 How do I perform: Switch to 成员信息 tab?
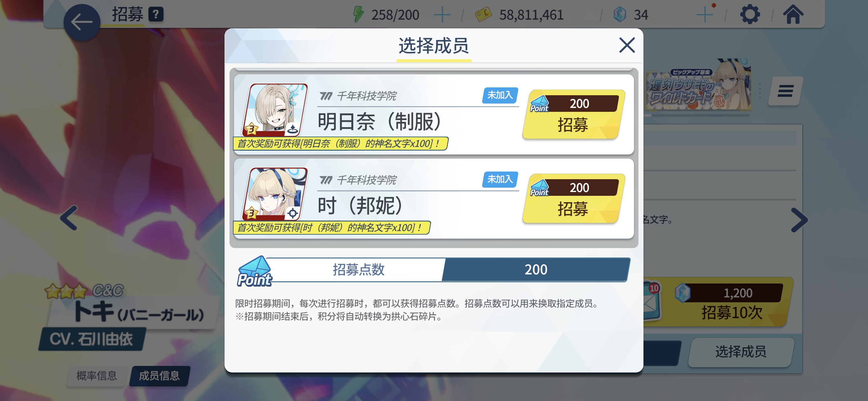pyautogui.click(x=159, y=375)
